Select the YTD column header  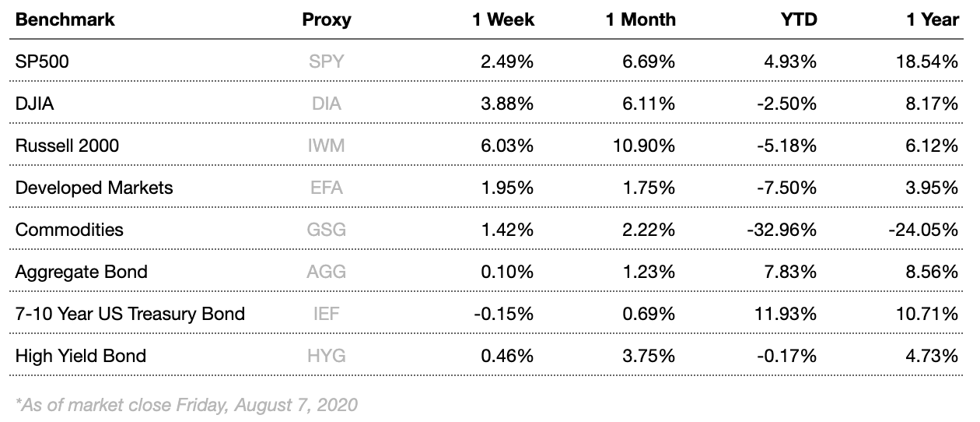pyautogui.click(x=798, y=19)
